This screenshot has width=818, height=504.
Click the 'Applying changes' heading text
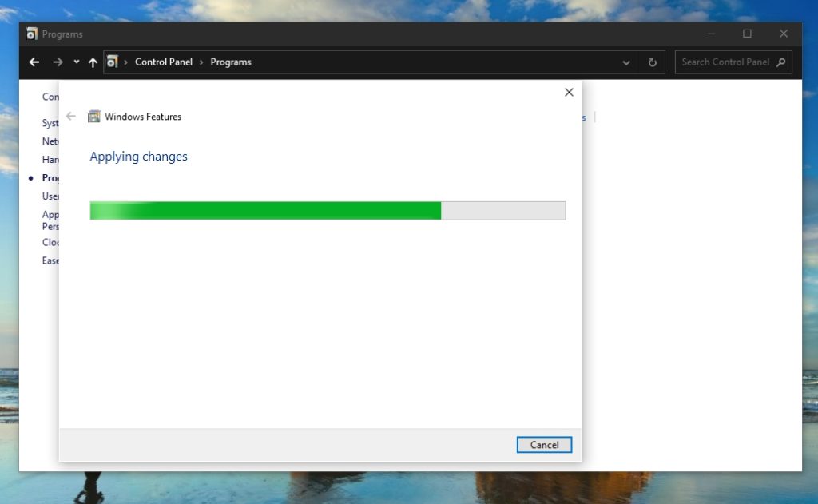click(138, 157)
